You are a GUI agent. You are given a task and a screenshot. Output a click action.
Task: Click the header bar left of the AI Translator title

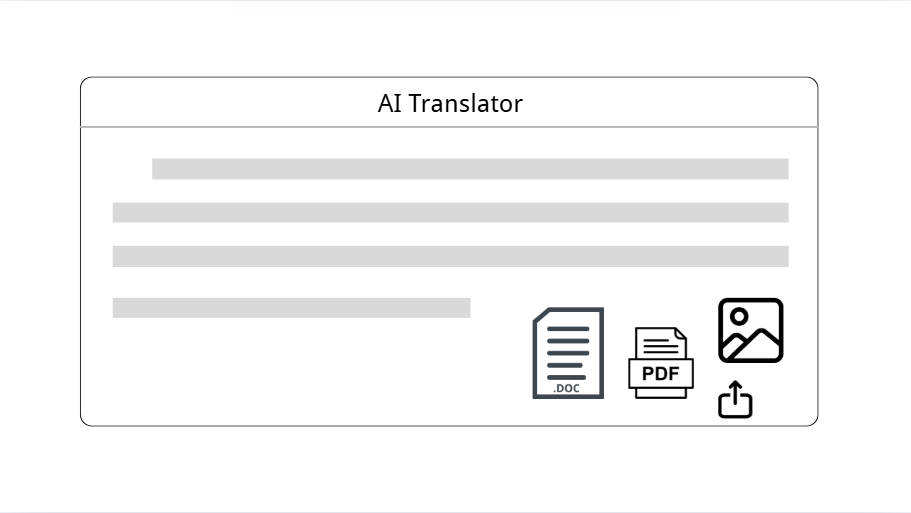click(229, 102)
